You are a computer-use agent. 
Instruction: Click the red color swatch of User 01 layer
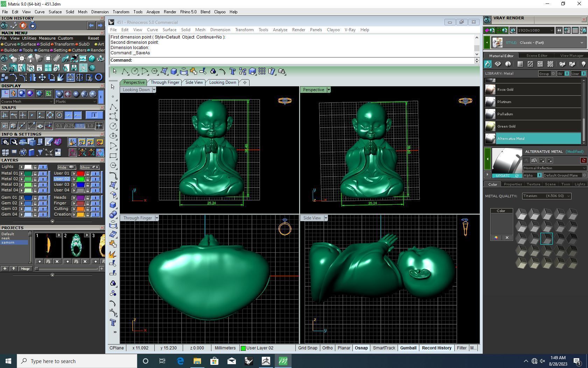(x=80, y=173)
